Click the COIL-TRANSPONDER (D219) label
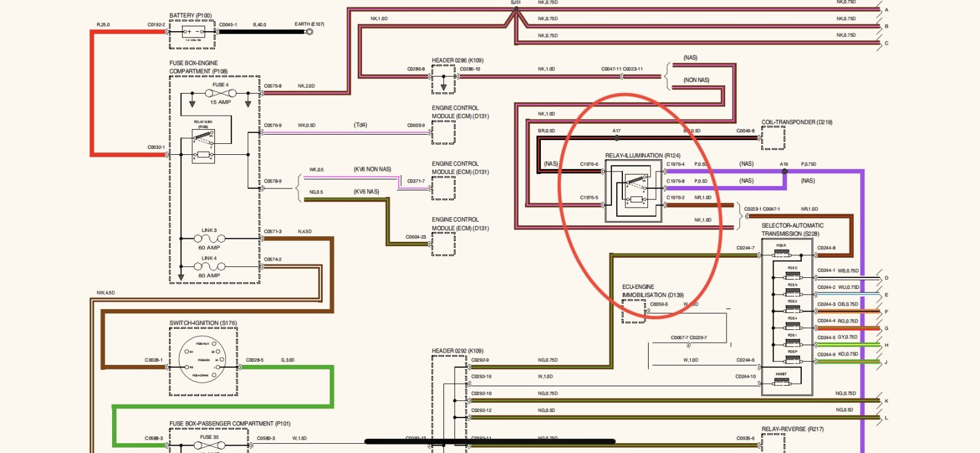 [797, 122]
